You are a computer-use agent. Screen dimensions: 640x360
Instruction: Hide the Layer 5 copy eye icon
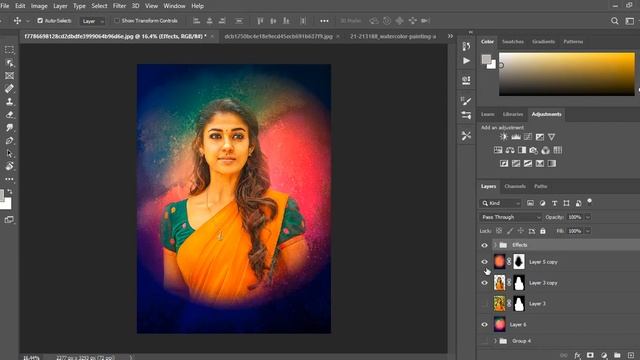click(484, 262)
